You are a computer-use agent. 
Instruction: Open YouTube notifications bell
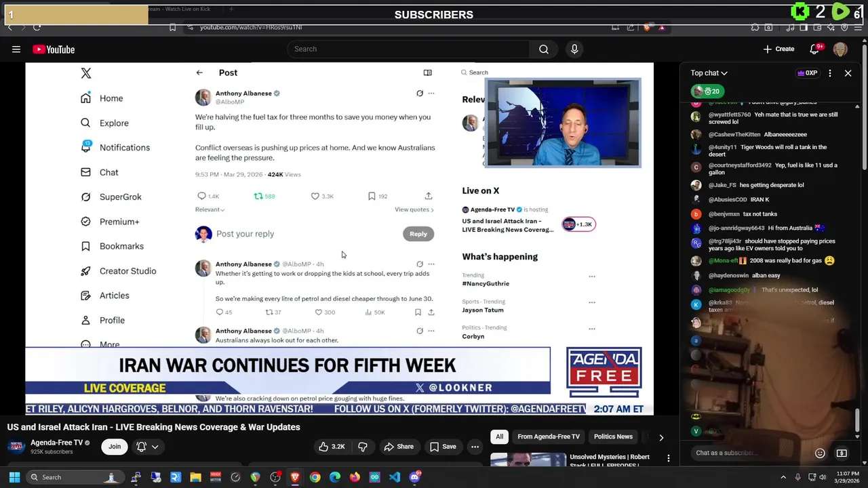pyautogui.click(x=815, y=49)
